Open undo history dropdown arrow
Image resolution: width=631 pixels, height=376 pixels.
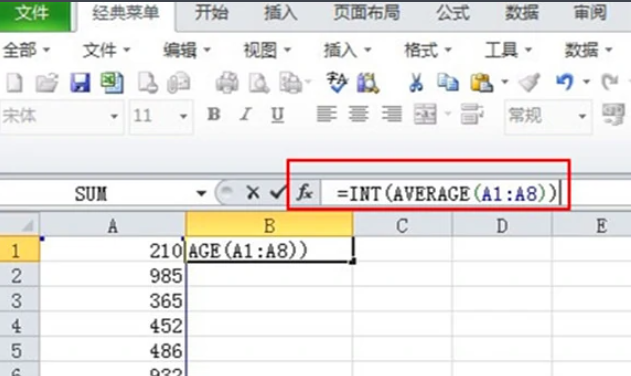(x=586, y=82)
